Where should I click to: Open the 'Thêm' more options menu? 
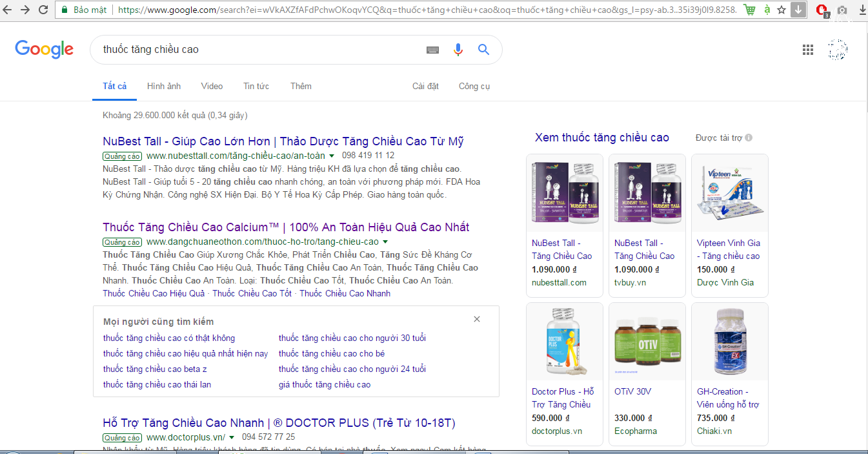pyautogui.click(x=301, y=86)
